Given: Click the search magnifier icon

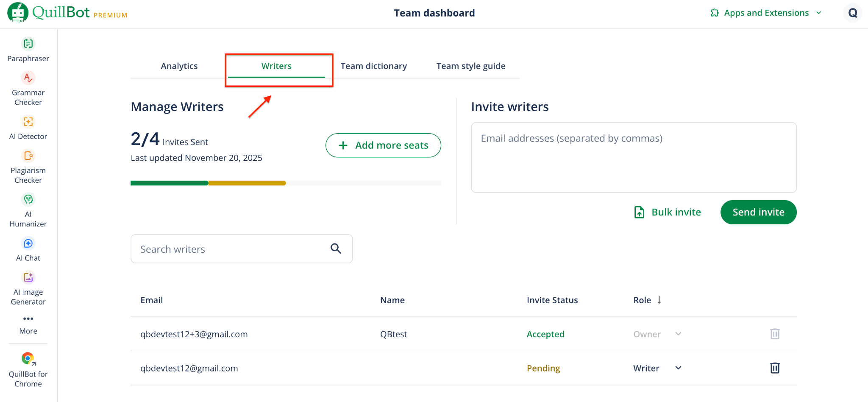Looking at the screenshot, I should click(x=336, y=248).
